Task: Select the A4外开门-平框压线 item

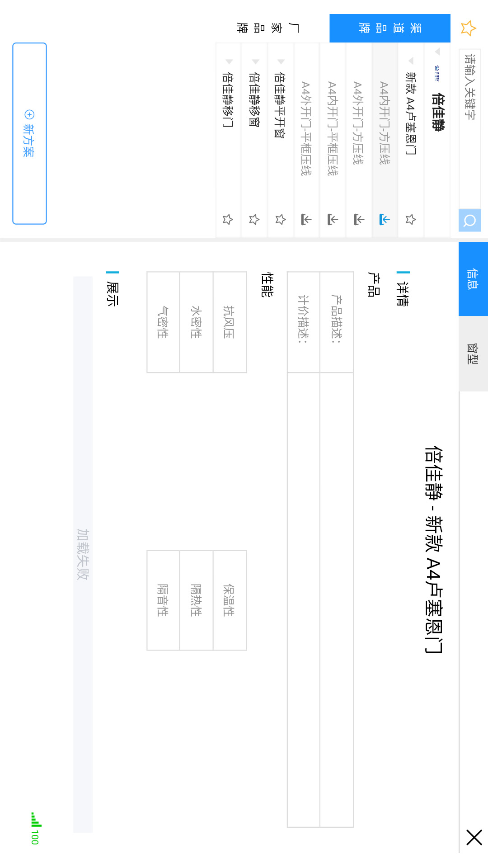Action: point(306,140)
